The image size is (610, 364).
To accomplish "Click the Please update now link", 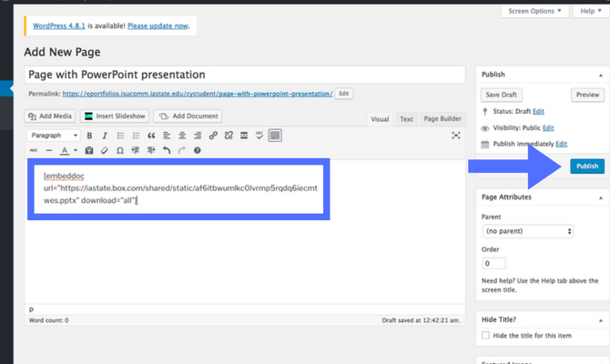I will 158,25.
